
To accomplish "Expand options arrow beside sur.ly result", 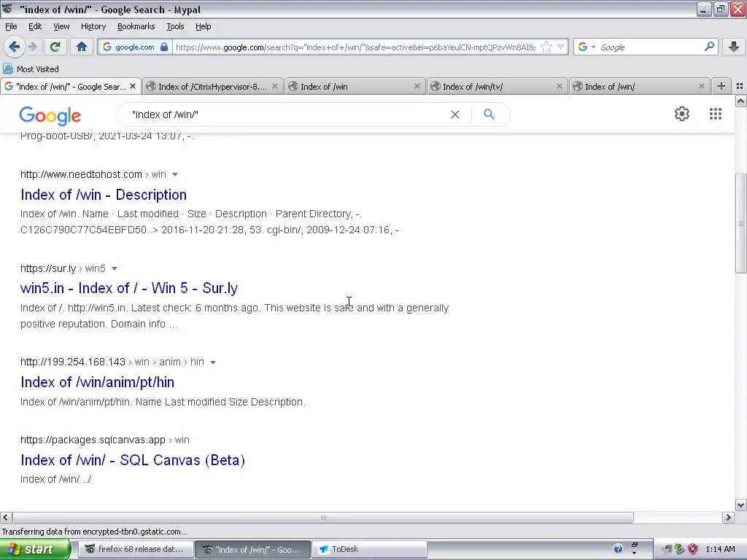I will point(115,268).
